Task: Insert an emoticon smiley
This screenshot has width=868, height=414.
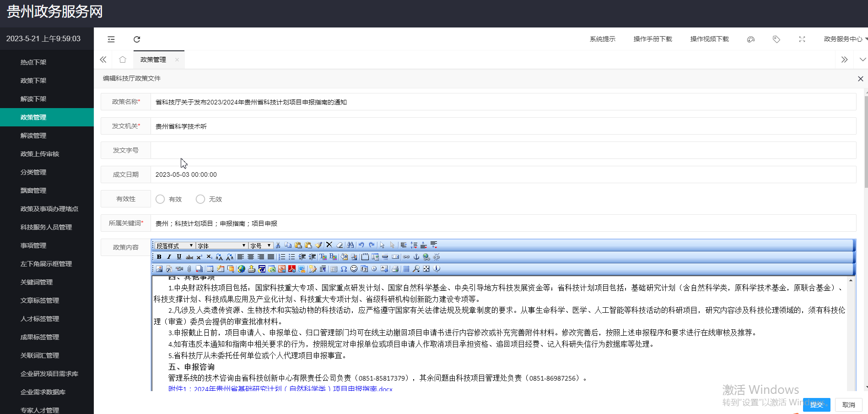Action: [354, 269]
